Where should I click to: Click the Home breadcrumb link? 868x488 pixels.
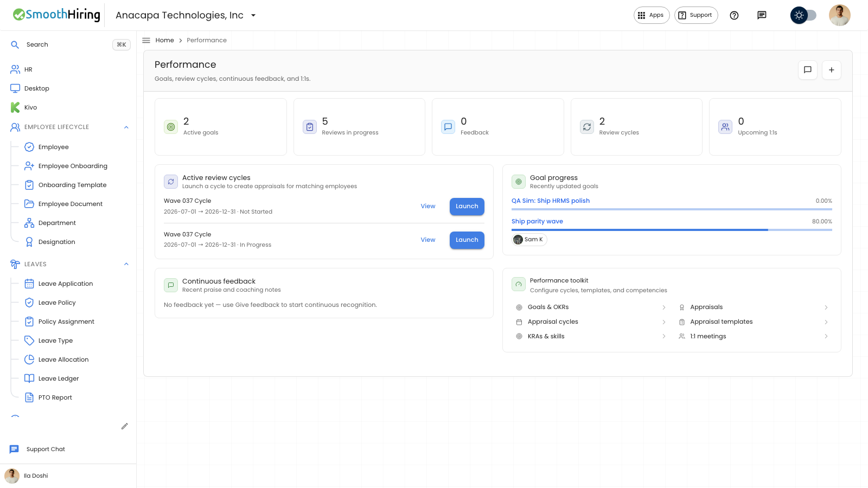pyautogui.click(x=164, y=40)
